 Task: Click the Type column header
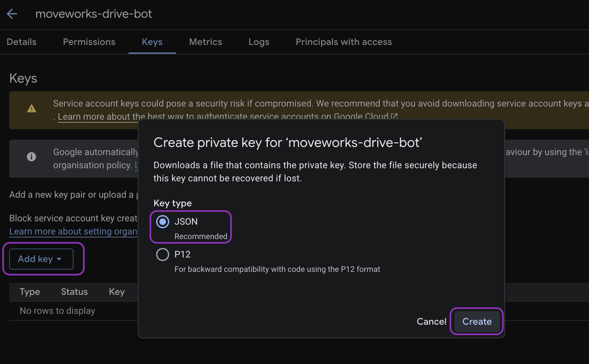(x=30, y=292)
